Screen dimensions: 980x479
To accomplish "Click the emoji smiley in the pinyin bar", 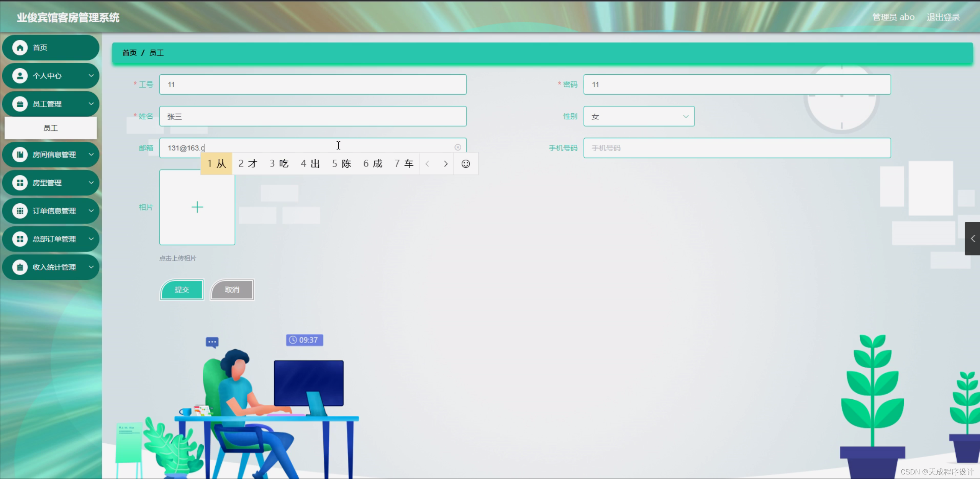I will (x=465, y=163).
